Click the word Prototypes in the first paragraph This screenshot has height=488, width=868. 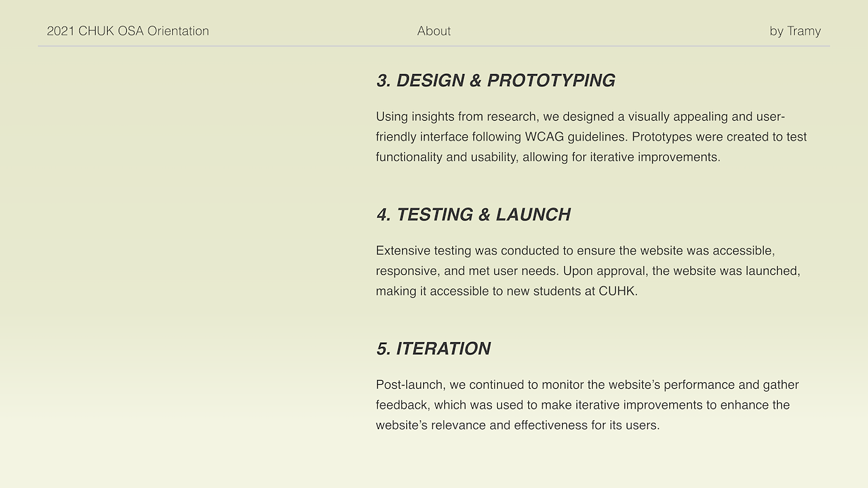[662, 137]
